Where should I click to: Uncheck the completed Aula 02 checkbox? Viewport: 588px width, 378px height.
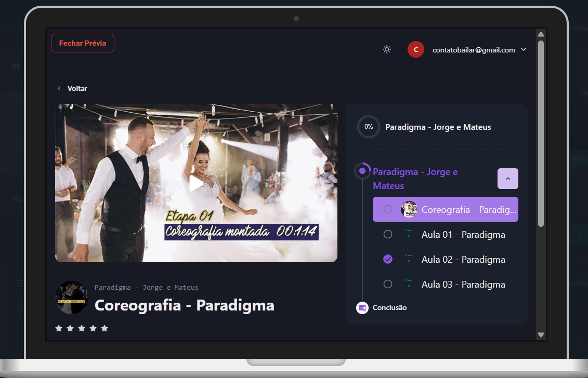[388, 260]
